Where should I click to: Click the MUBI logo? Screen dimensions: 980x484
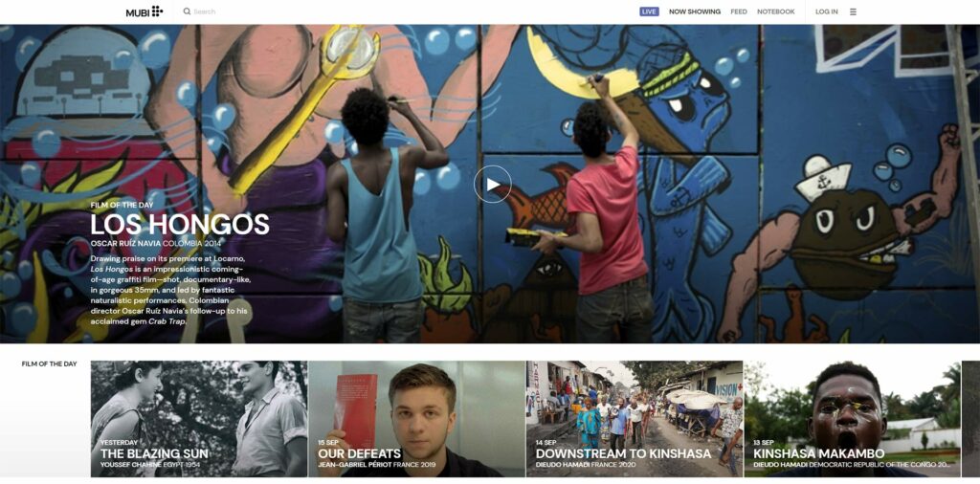point(145,11)
